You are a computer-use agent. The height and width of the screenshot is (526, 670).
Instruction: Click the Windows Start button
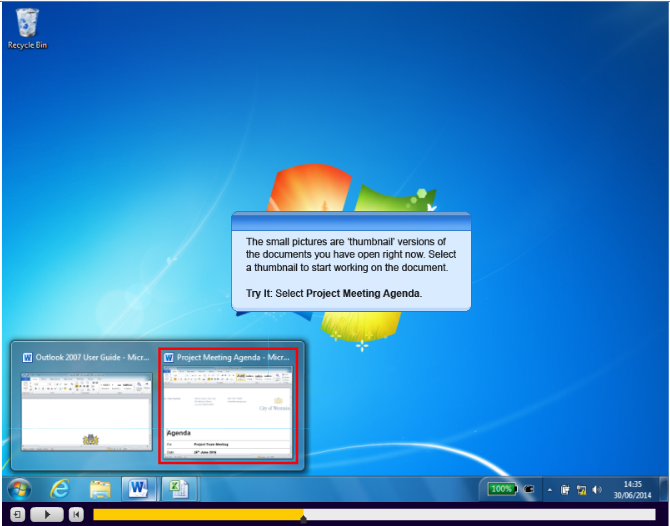19,489
